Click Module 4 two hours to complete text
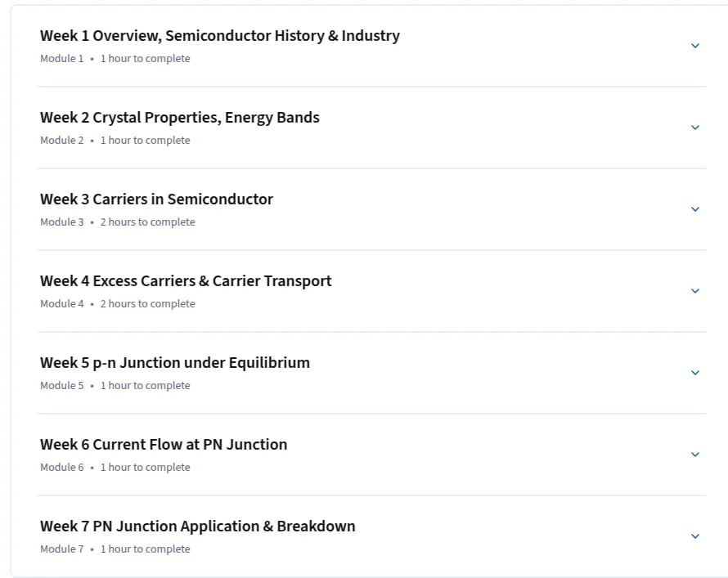 click(x=118, y=303)
